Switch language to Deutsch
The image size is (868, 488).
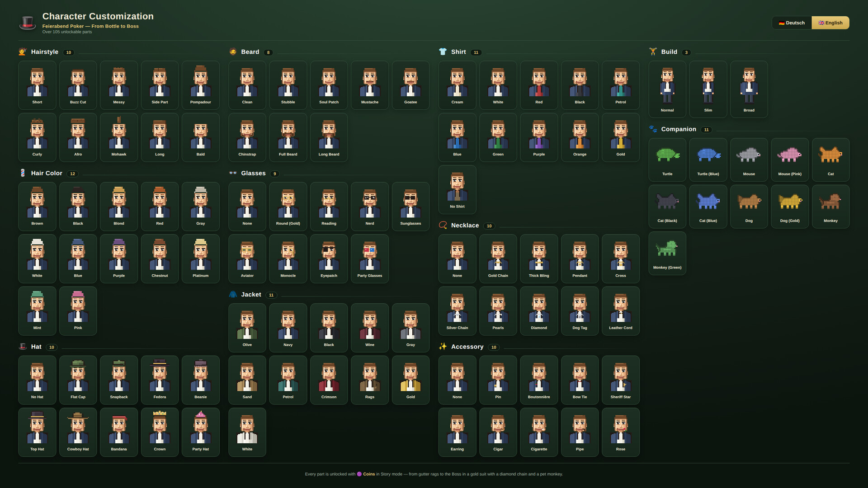coord(792,23)
